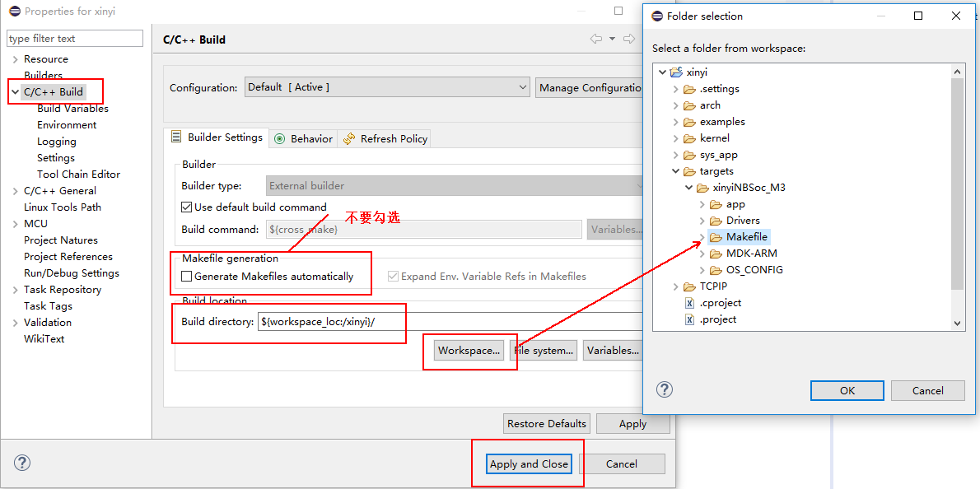Click the Workspace... button

[469, 351]
